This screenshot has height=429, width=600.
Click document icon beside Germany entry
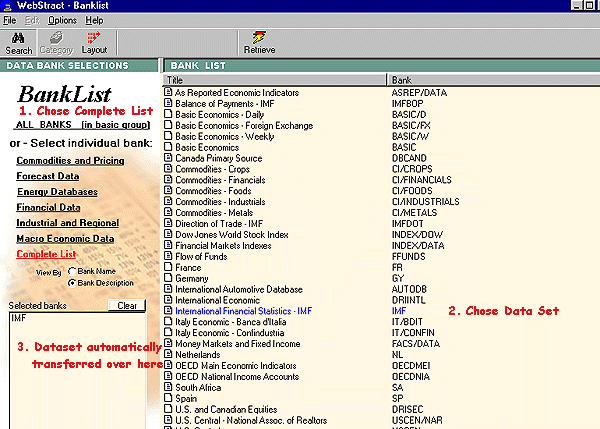(169, 277)
